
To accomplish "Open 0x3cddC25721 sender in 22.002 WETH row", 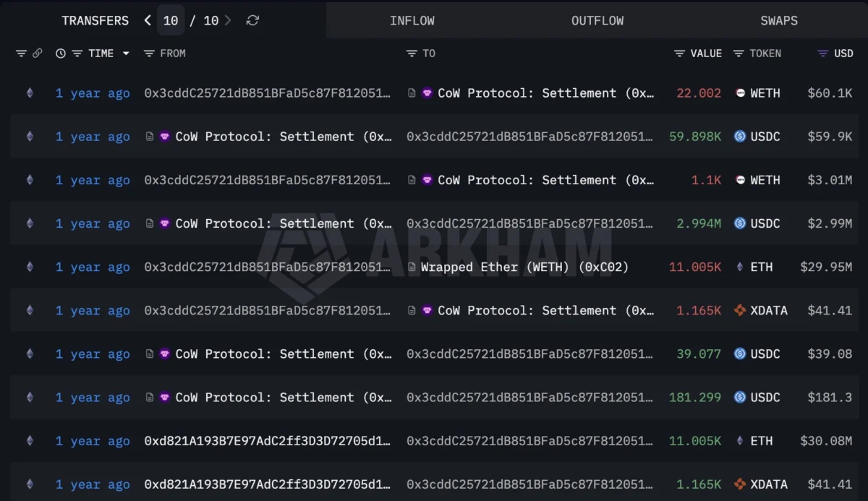I will pos(268,93).
